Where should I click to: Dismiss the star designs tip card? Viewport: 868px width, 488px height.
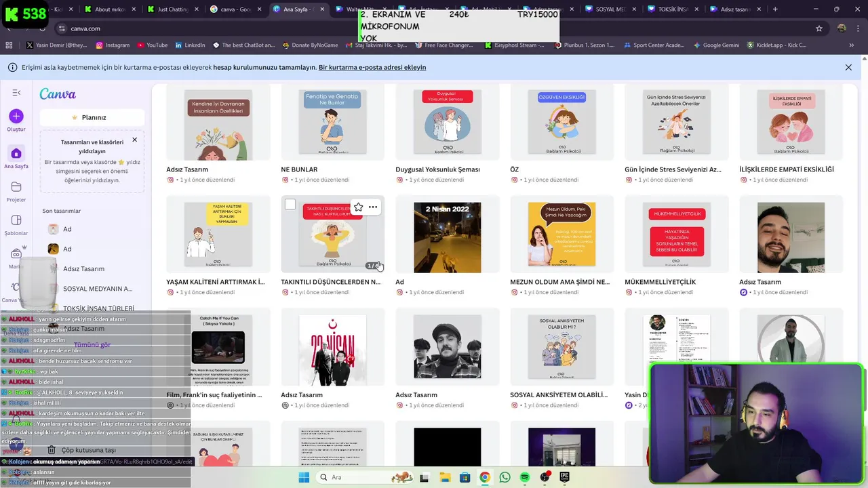134,140
